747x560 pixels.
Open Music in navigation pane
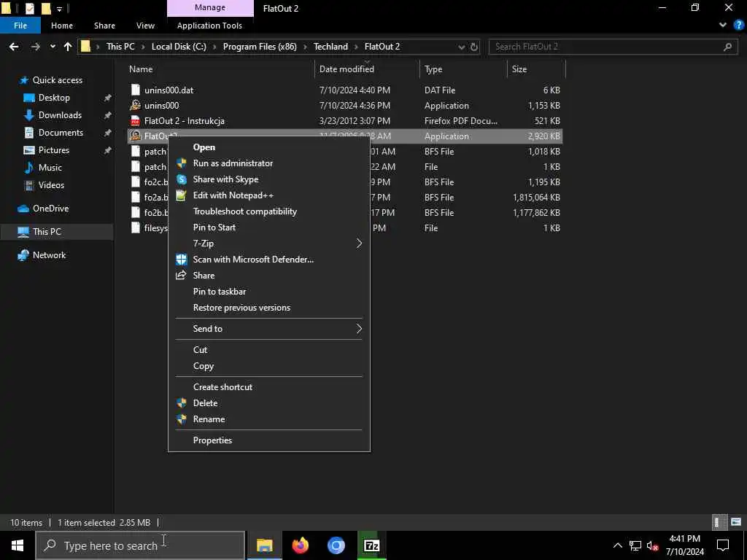(x=50, y=168)
